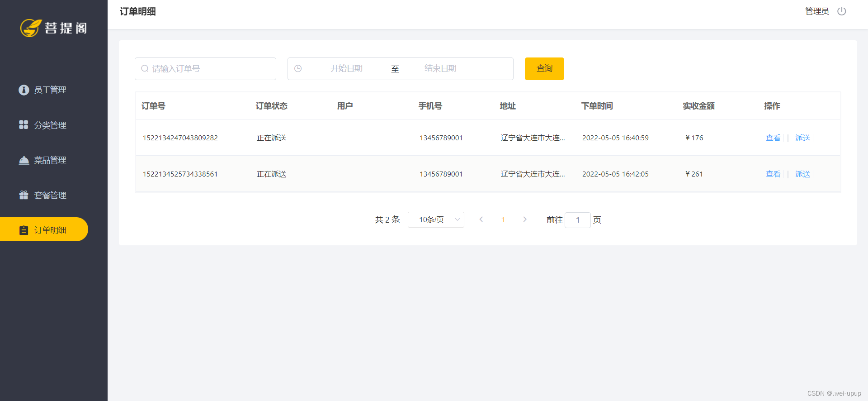Click 正在派送 status of the ￥261 order

pos(272,174)
